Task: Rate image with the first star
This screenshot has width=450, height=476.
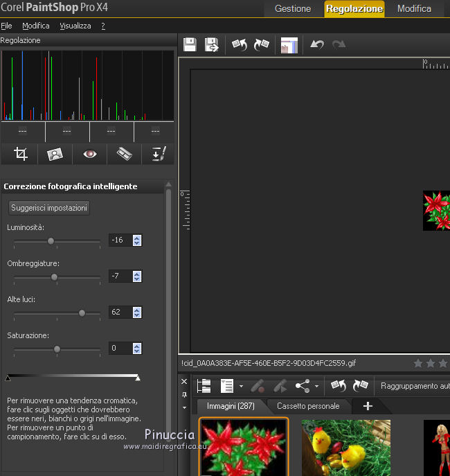Action: coord(418,363)
